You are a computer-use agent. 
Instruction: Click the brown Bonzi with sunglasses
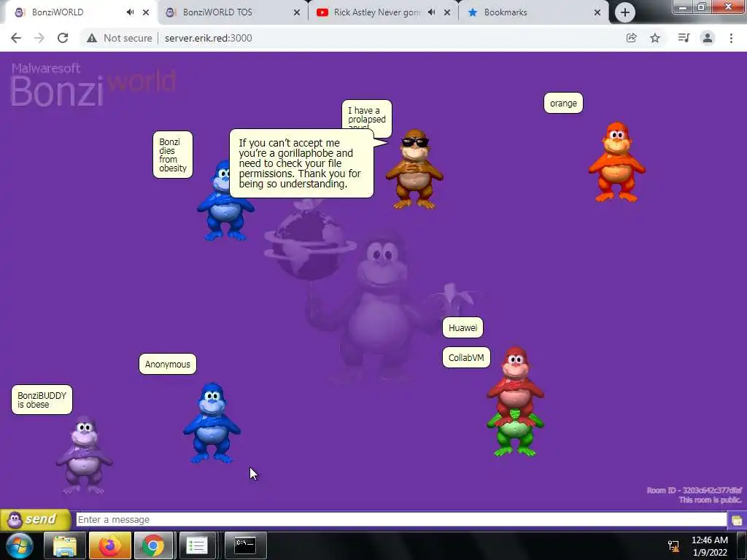point(414,169)
